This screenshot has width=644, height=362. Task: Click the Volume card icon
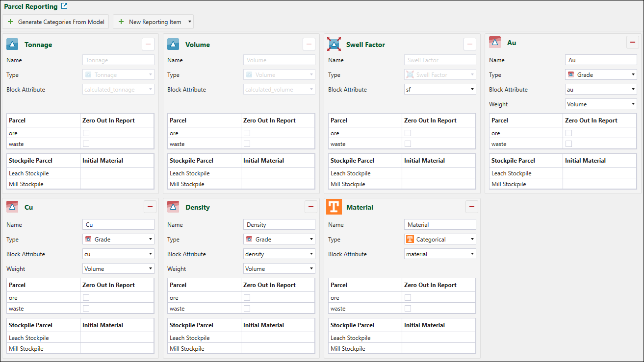[x=173, y=44]
